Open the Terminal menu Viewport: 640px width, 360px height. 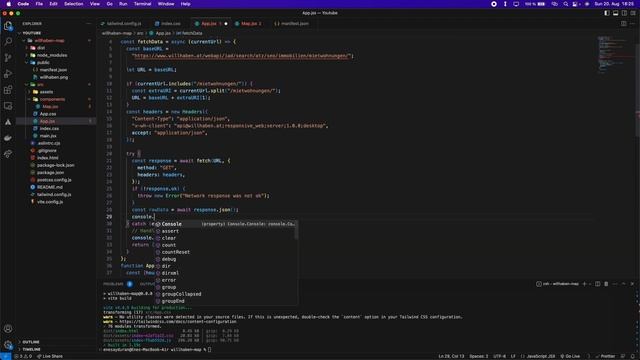[x=142, y=4]
